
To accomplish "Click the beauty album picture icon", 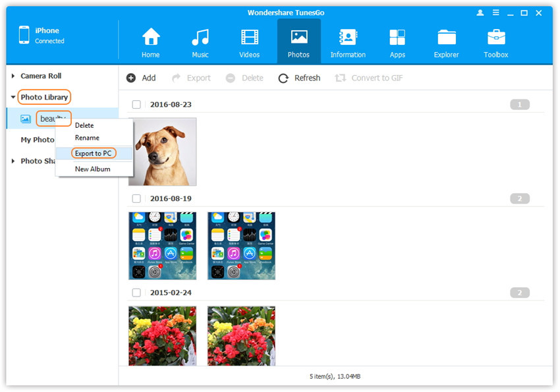I will coord(26,119).
